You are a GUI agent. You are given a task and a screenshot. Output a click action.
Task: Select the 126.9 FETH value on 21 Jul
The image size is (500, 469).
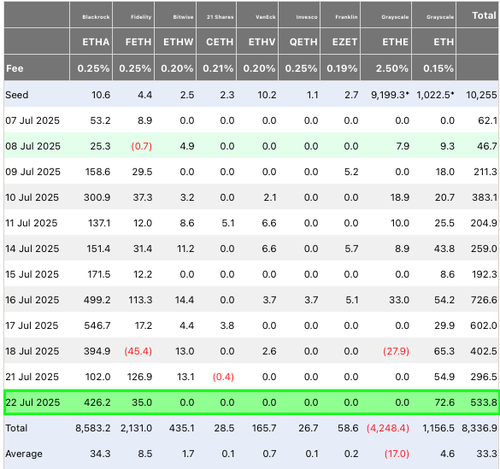(140, 377)
